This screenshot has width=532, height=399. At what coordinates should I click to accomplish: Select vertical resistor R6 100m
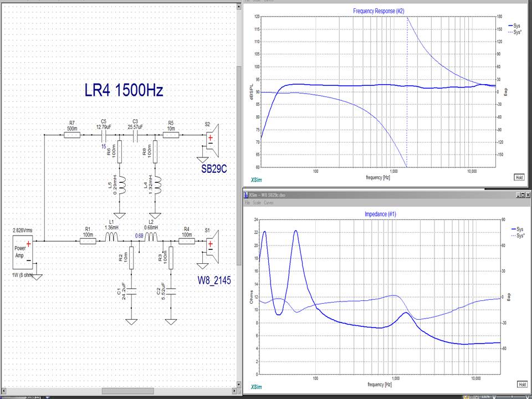pyautogui.click(x=120, y=152)
